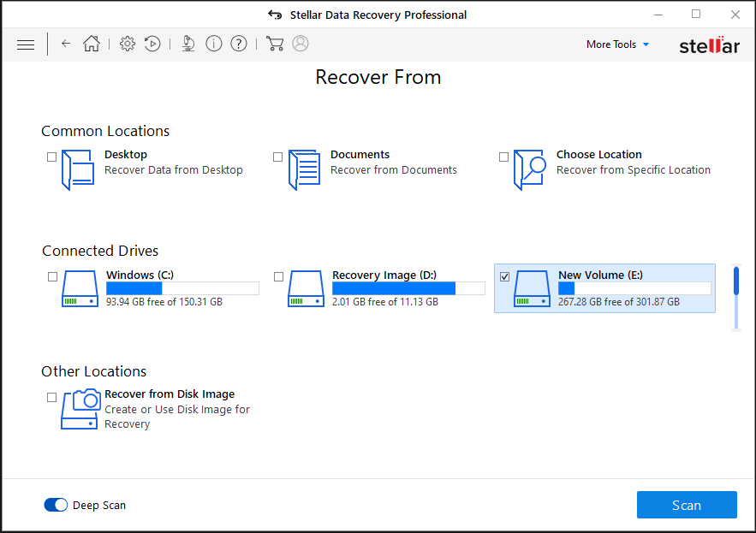Screen dimensions: 756x533
Task: Select Recover from Disk Image option
Action: (x=51, y=396)
